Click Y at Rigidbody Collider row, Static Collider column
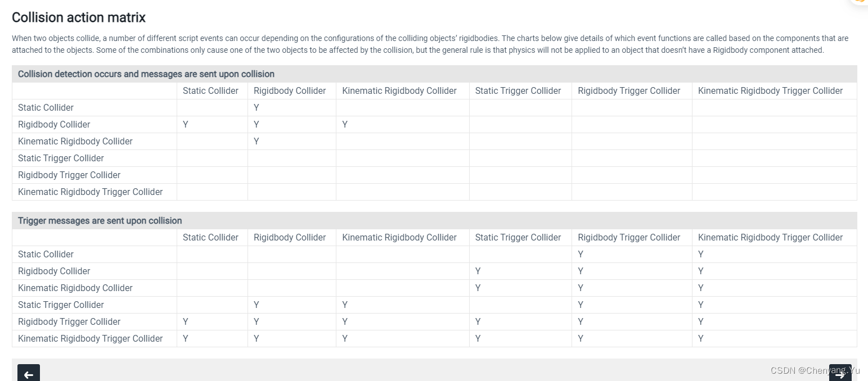This screenshot has height=381, width=868. [186, 125]
